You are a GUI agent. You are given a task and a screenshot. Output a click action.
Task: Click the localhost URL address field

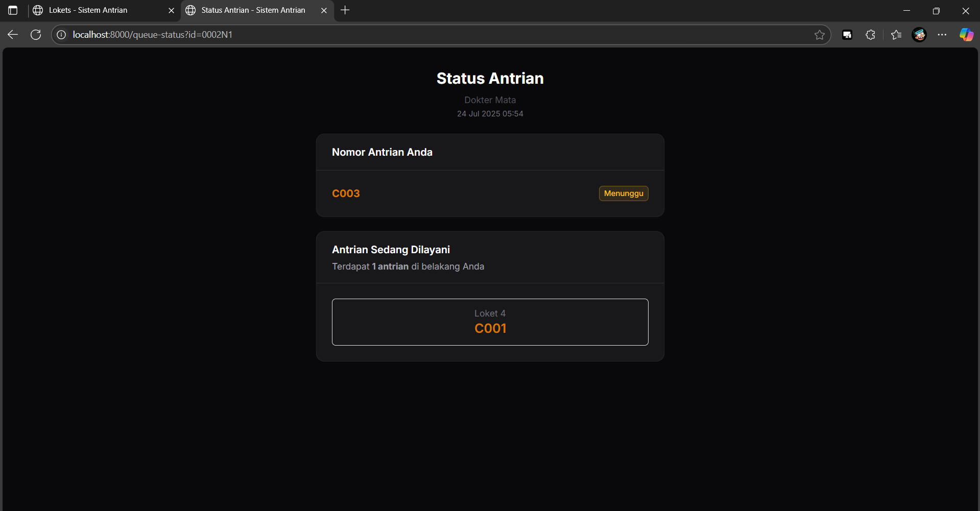[x=409, y=35]
